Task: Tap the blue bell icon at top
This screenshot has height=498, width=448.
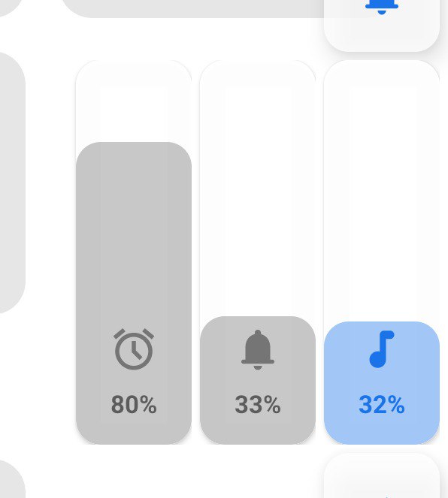Action: pos(382,7)
